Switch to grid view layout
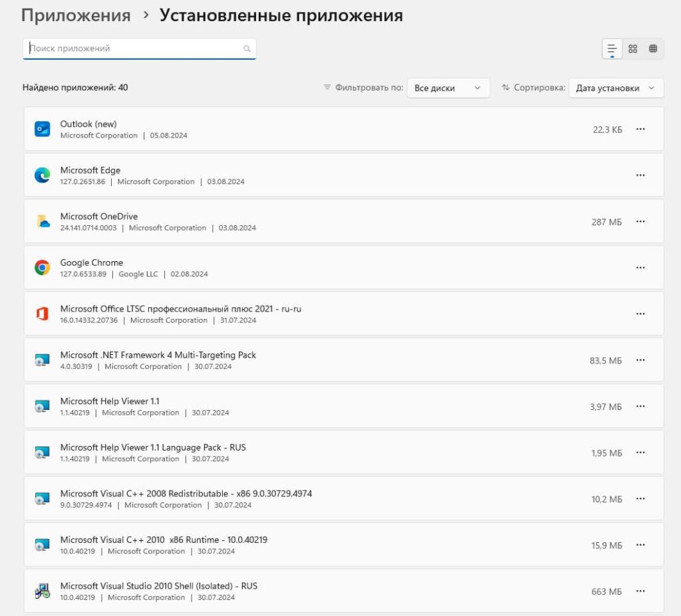The height and width of the screenshot is (616, 681). coord(633,49)
